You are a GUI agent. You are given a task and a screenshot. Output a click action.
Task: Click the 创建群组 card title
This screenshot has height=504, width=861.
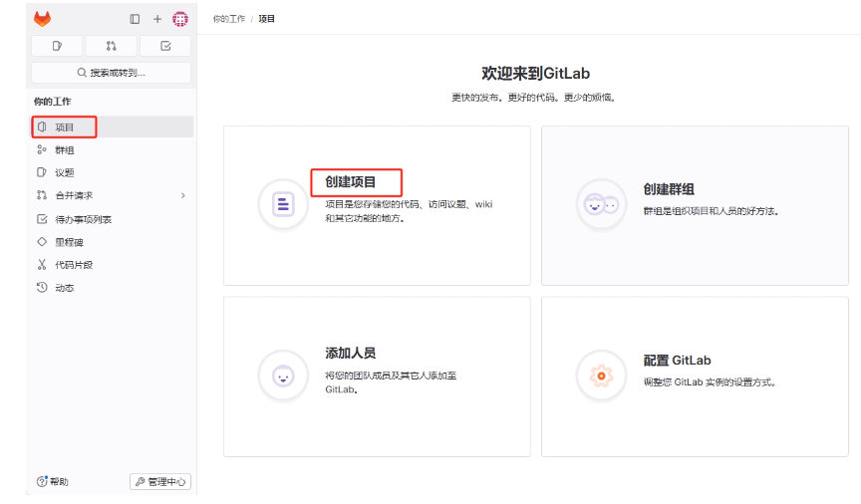tap(669, 189)
